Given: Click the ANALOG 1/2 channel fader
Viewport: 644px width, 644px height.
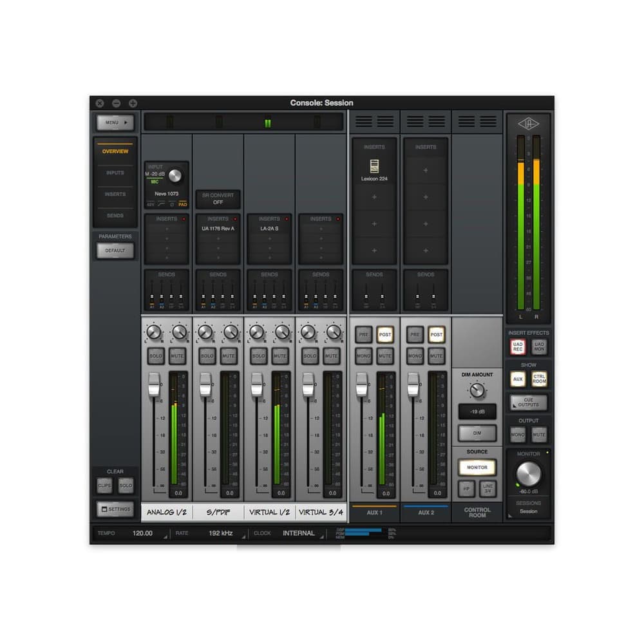Looking at the screenshot, I should point(154,384).
